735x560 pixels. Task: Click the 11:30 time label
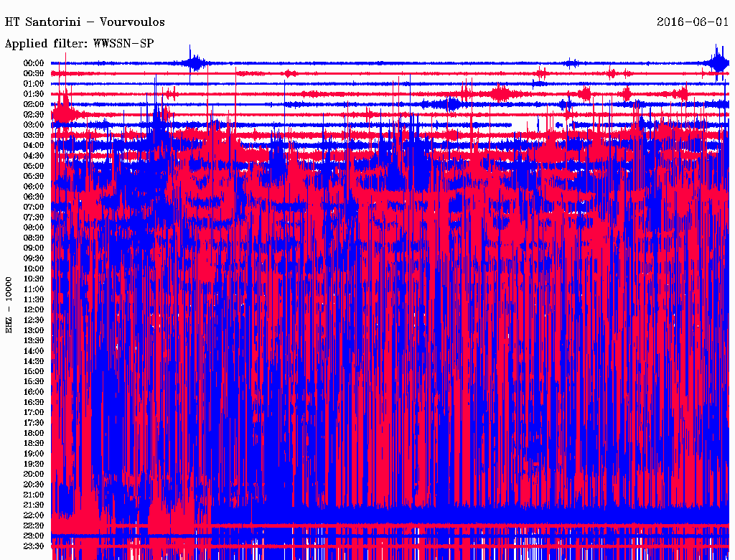pyautogui.click(x=34, y=299)
